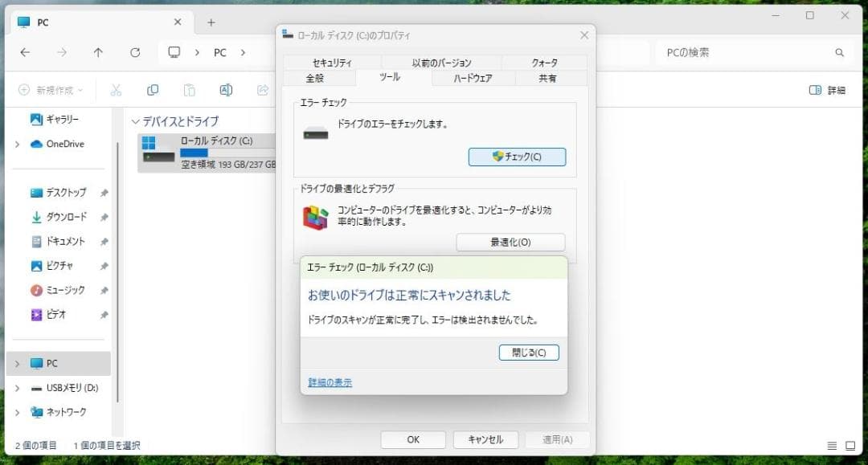
Task: Click the Share icon on the toolbar
Action: (262, 90)
